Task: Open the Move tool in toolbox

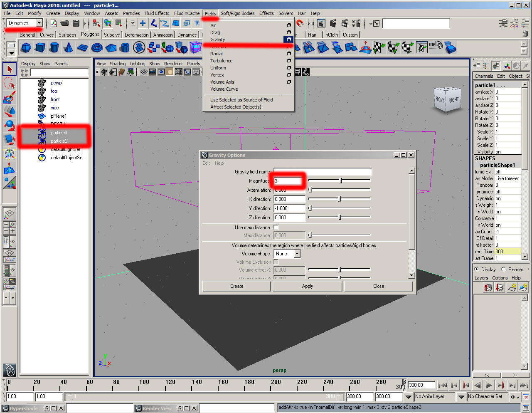Action: [x=10, y=112]
